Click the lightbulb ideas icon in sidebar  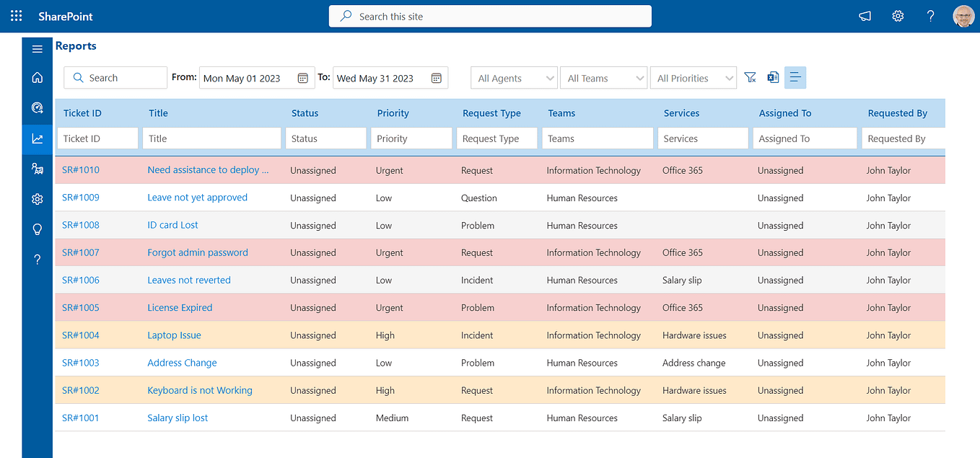pyautogui.click(x=37, y=229)
